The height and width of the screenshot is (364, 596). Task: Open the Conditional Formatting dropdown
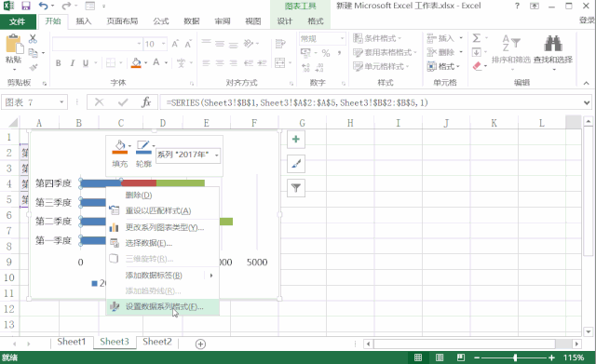click(x=377, y=38)
